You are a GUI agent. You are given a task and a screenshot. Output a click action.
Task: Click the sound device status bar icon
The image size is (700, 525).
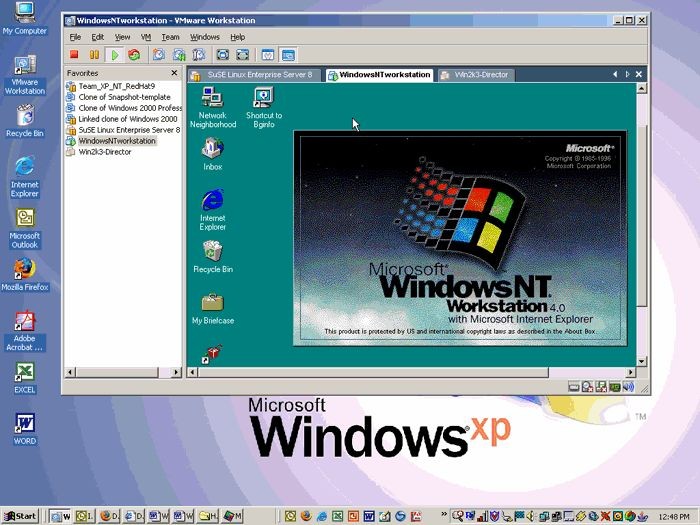pos(629,387)
